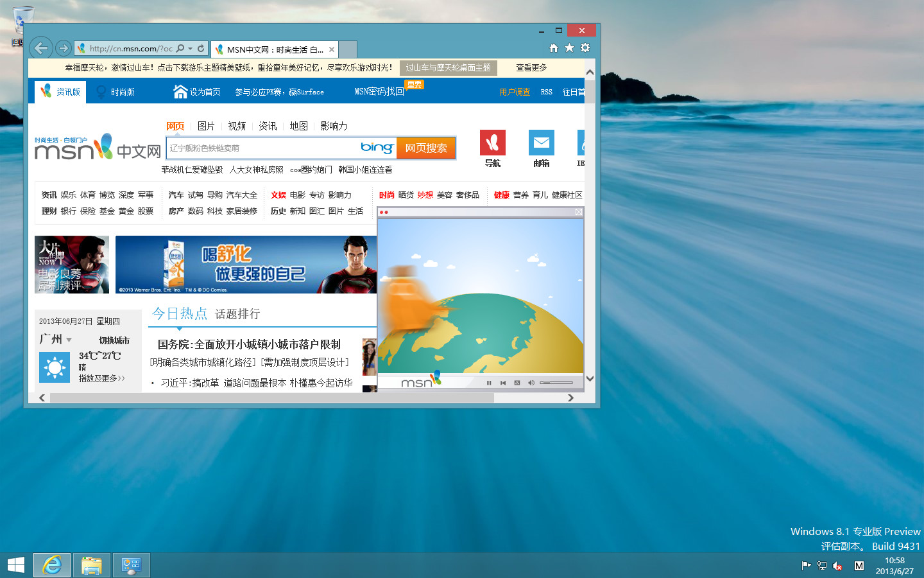Open the IE Home icon

pos(553,48)
